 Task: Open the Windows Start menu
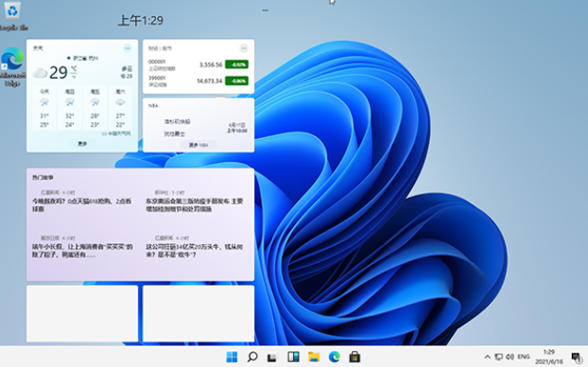click(x=232, y=357)
